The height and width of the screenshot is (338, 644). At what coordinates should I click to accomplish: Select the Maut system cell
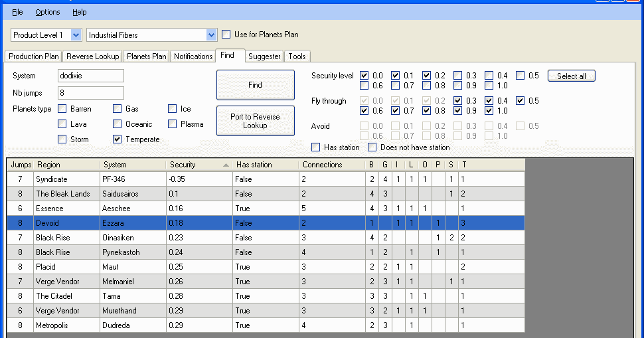coord(133,266)
